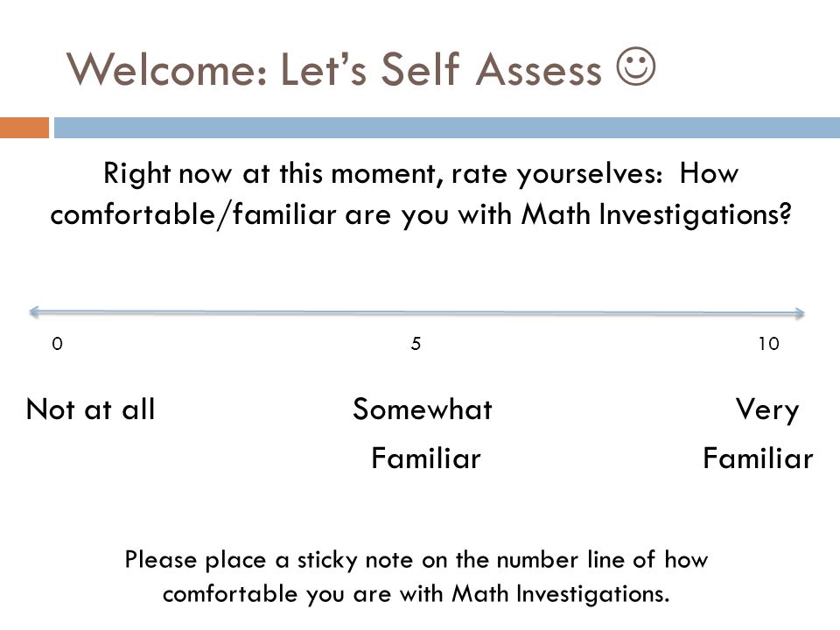
Task: Click the 'Not at all' label
Action: (x=90, y=409)
